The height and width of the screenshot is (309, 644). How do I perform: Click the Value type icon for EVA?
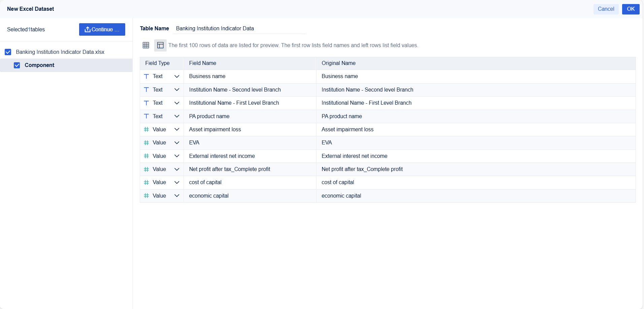point(146,143)
